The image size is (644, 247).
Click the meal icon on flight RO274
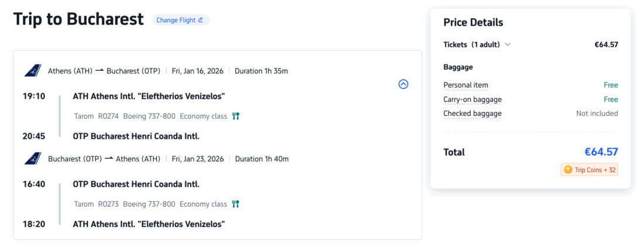pyautogui.click(x=235, y=116)
